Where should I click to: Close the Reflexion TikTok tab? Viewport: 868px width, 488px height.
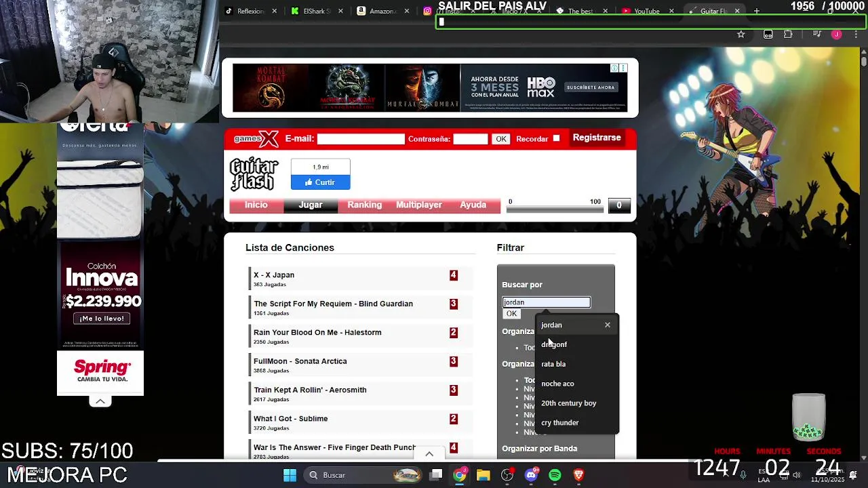tap(275, 11)
